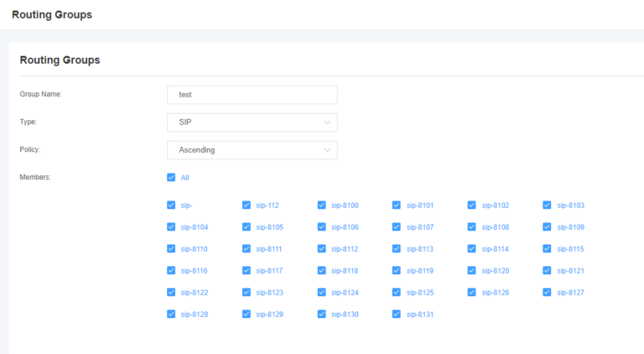Image resolution: width=644 pixels, height=354 pixels.
Task: Deselect the sip-8115 member
Action: 547,248
